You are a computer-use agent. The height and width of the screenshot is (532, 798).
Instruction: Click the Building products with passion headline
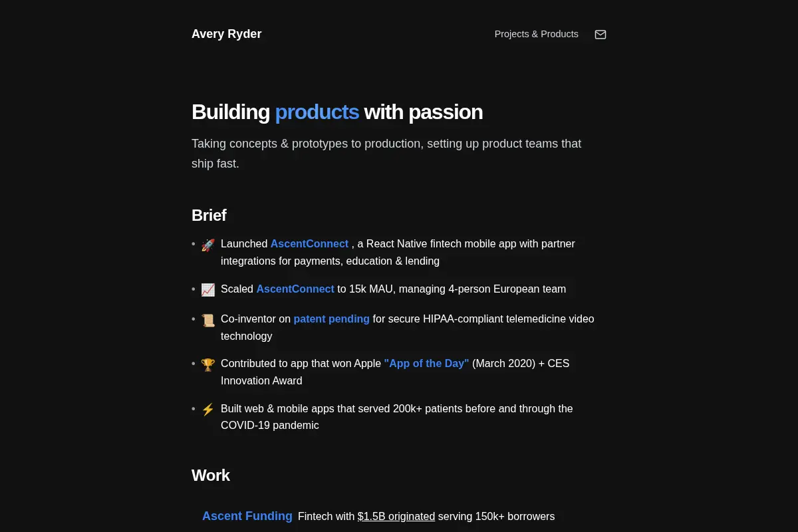[x=337, y=112]
